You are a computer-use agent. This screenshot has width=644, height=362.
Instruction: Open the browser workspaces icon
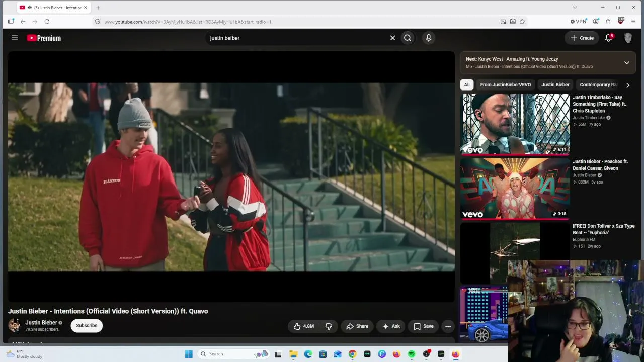(x=11, y=22)
